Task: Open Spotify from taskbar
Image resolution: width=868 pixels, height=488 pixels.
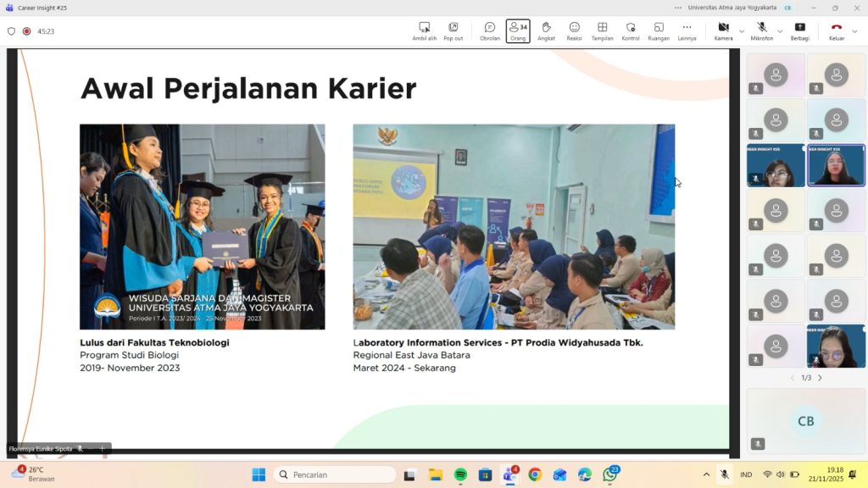Action: tap(460, 474)
